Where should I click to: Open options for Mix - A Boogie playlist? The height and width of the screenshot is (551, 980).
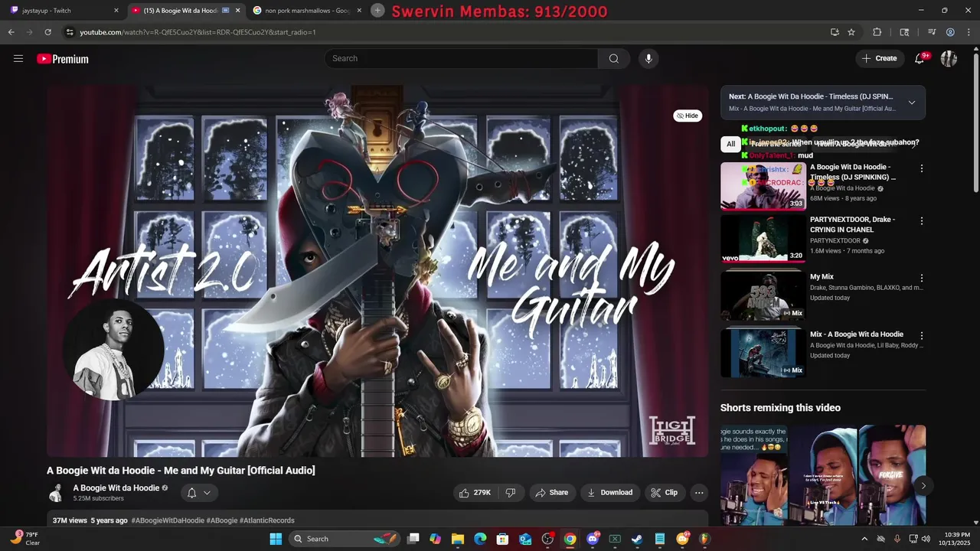(922, 336)
